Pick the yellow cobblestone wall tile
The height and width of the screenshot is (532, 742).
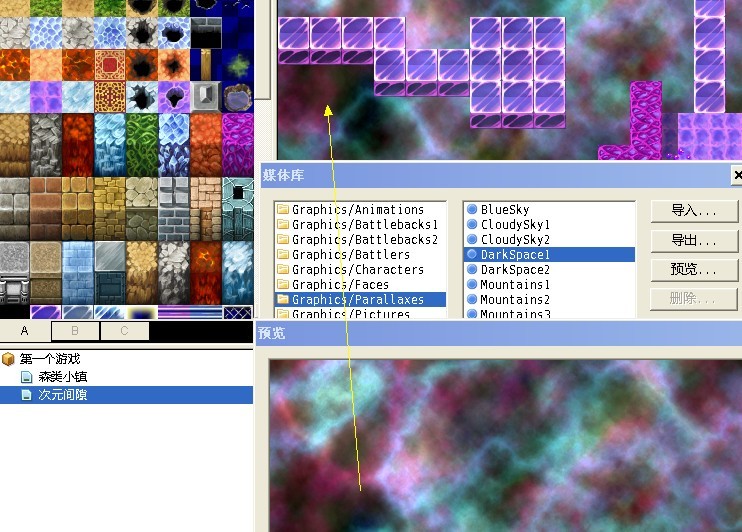click(x=110, y=209)
